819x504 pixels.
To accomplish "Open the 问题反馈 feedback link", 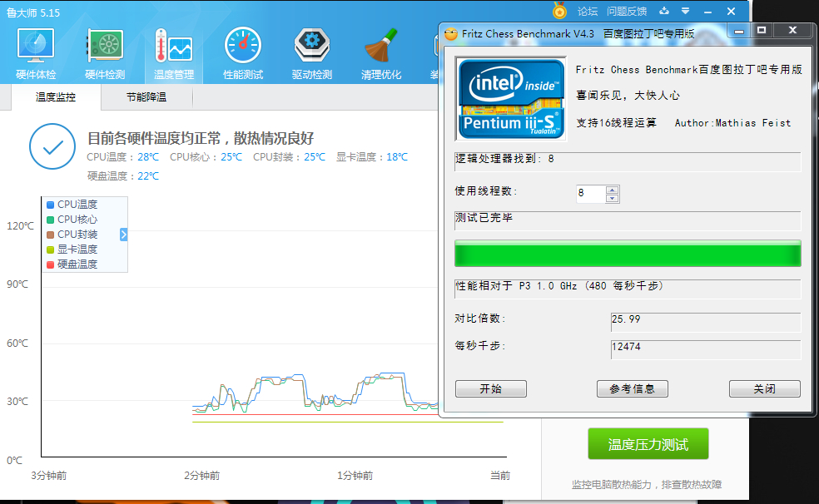I will [x=627, y=12].
